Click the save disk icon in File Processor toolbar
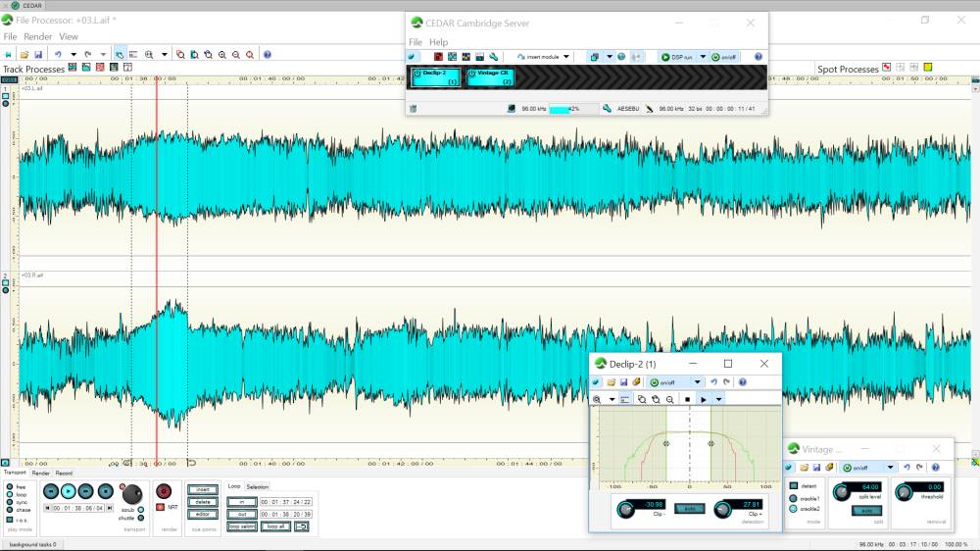This screenshot has width=980, height=551. click(38, 55)
